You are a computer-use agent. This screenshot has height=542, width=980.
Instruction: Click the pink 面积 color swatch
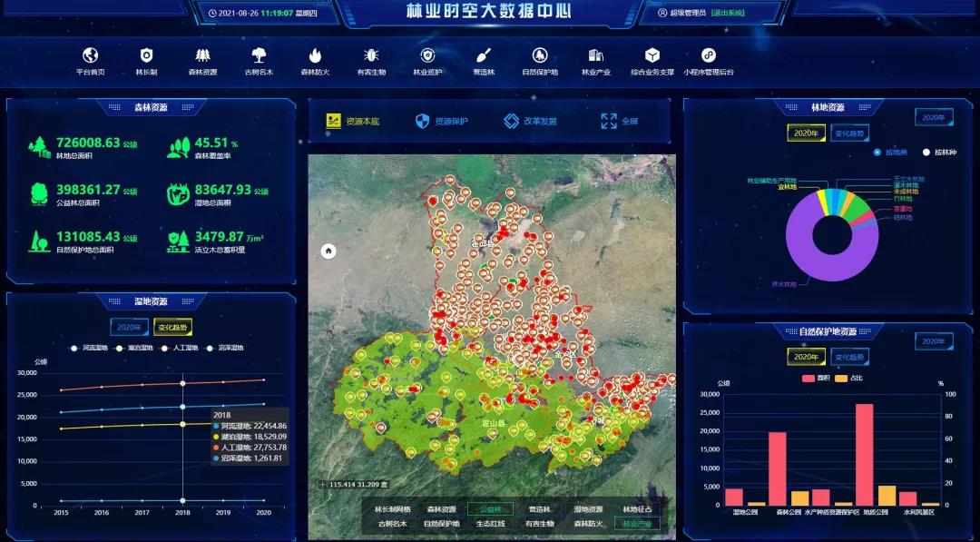pyautogui.click(x=807, y=378)
